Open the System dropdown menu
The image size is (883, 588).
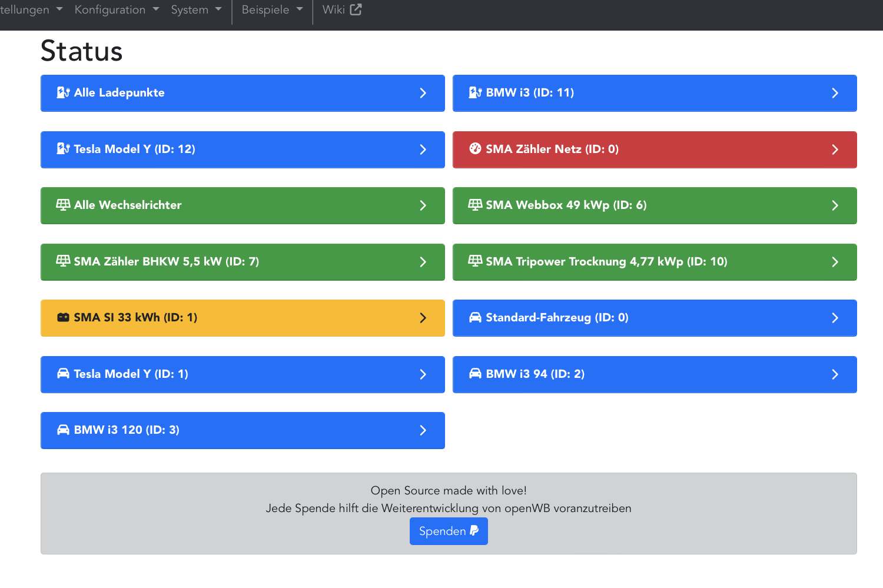(x=196, y=10)
